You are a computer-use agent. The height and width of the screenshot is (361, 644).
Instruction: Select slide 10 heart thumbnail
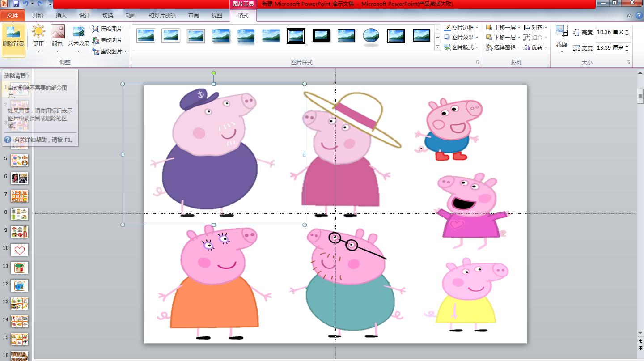[x=19, y=250]
